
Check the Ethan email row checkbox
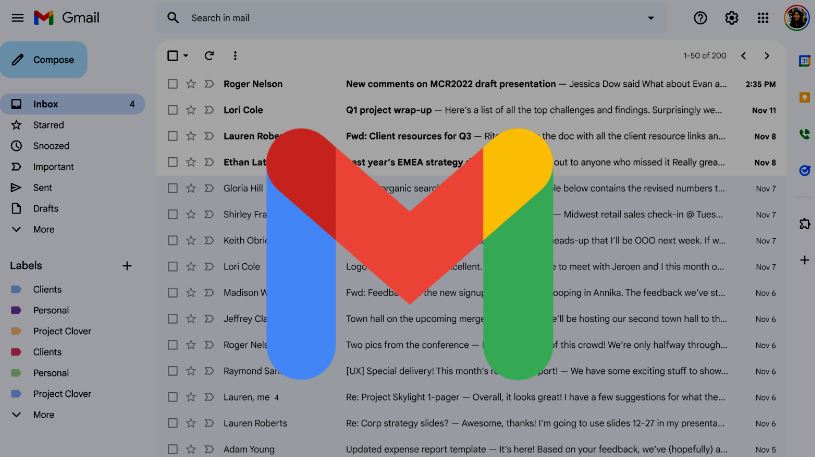(x=173, y=162)
